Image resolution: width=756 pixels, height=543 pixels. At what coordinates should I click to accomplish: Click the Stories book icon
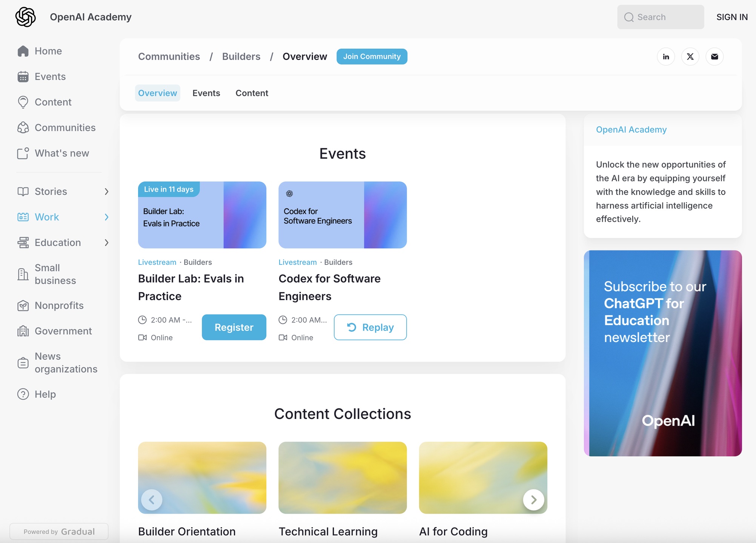tap(23, 192)
